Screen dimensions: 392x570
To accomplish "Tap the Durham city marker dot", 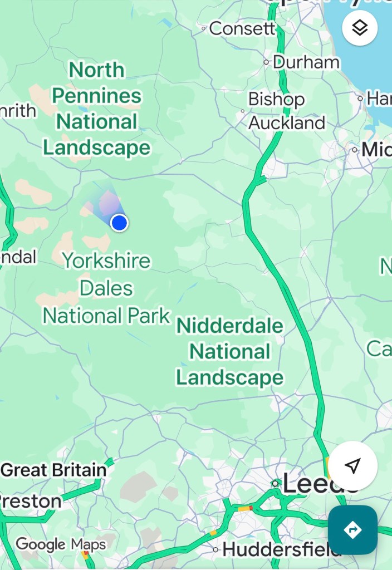I will pos(266,62).
